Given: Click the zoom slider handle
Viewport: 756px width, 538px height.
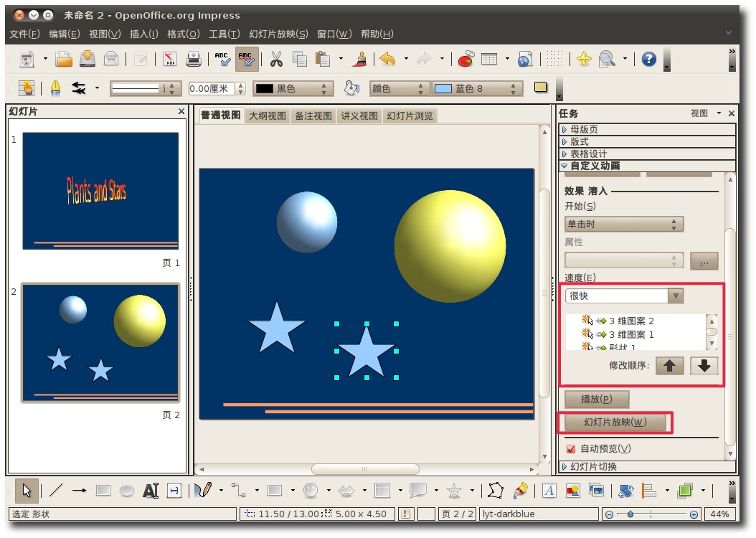Looking at the screenshot, I should tap(630, 514).
